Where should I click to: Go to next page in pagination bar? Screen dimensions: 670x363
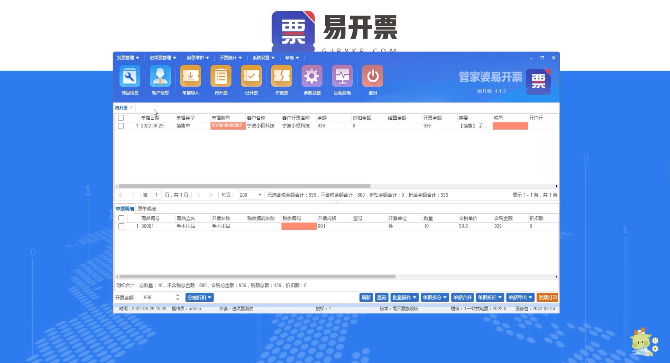point(199,195)
